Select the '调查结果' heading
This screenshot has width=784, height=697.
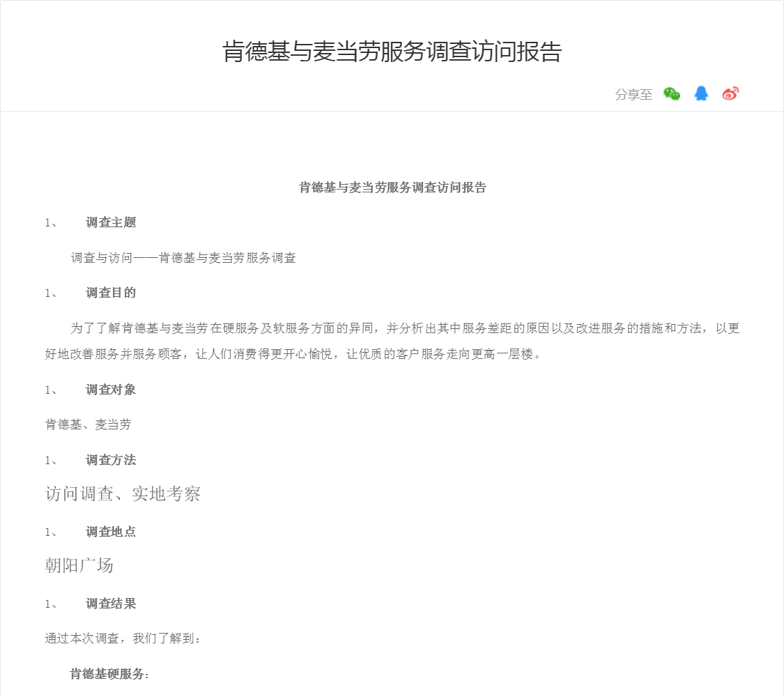tap(111, 604)
